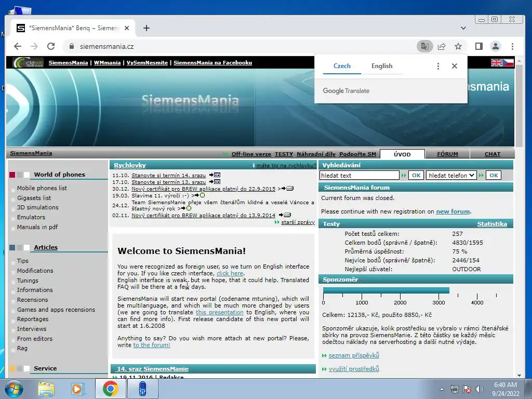Screen dimensions: 532x399
Task: Click the Sponzoměr progress bar
Action: click(x=386, y=290)
